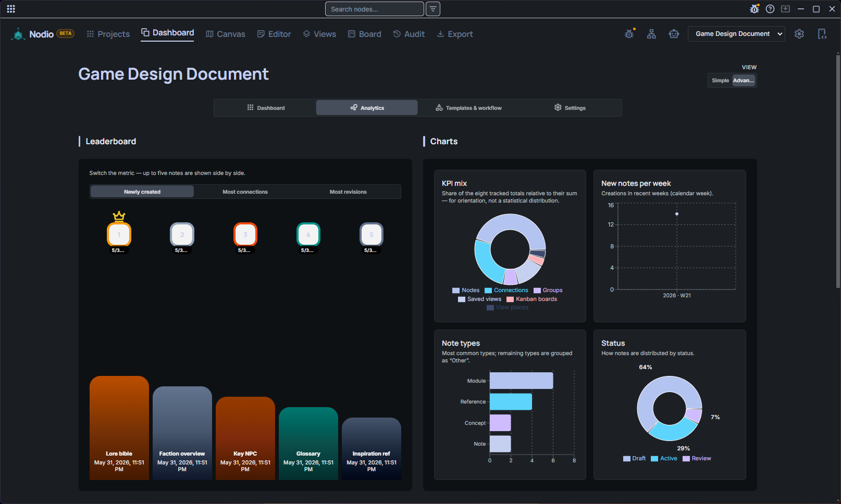
Task: Open the Settings sub-tab
Action: click(x=570, y=108)
